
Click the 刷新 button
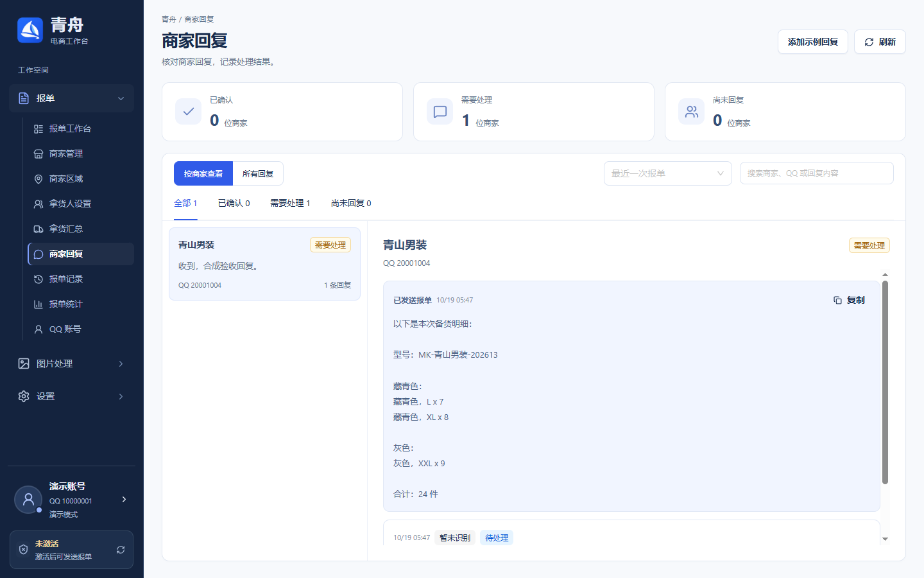coord(880,42)
